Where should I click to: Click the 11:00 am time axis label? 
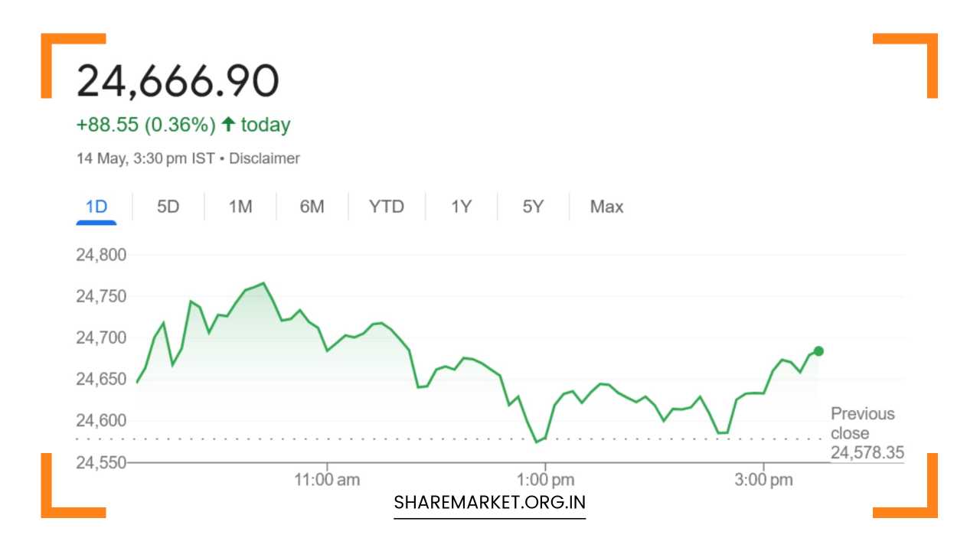[x=327, y=481]
